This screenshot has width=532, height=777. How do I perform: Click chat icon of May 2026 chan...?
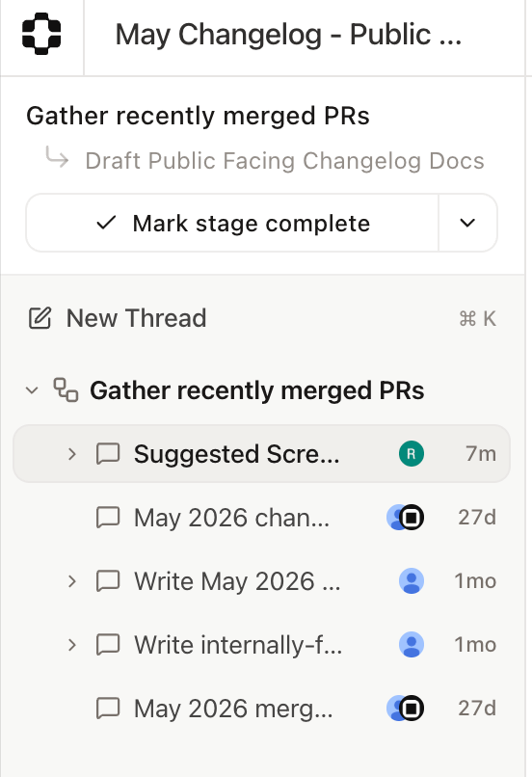click(108, 518)
